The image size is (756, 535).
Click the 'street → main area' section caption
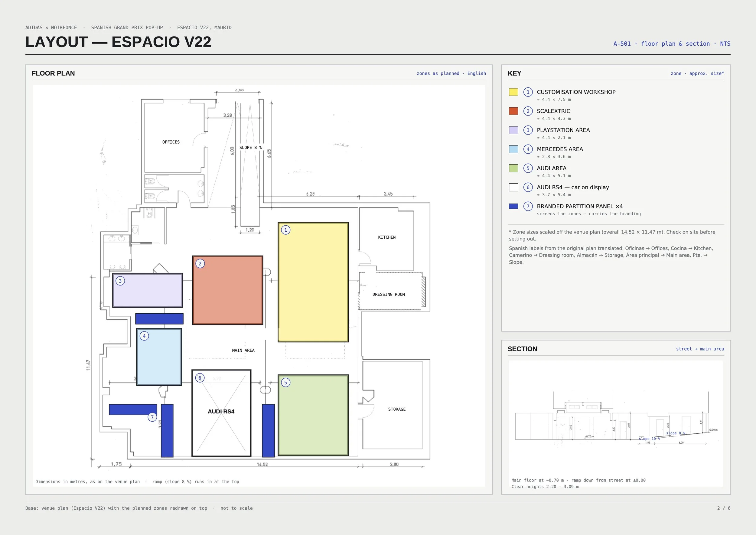pos(700,349)
